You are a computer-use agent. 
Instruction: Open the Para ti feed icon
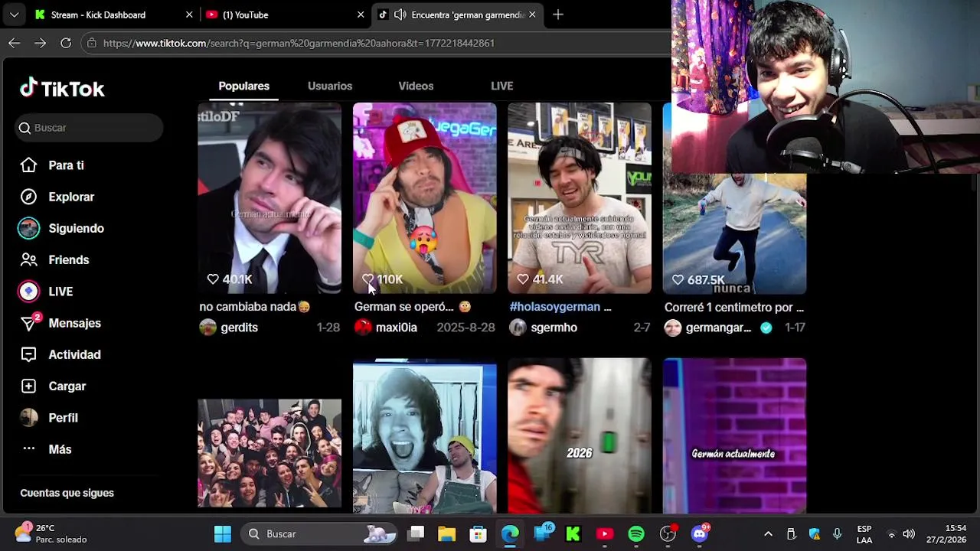coord(28,165)
